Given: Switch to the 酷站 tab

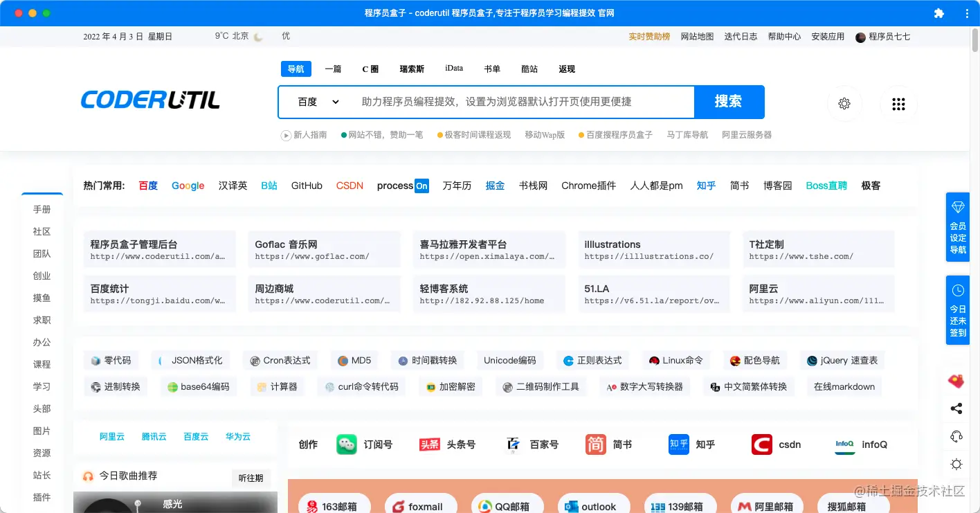Looking at the screenshot, I should [529, 69].
